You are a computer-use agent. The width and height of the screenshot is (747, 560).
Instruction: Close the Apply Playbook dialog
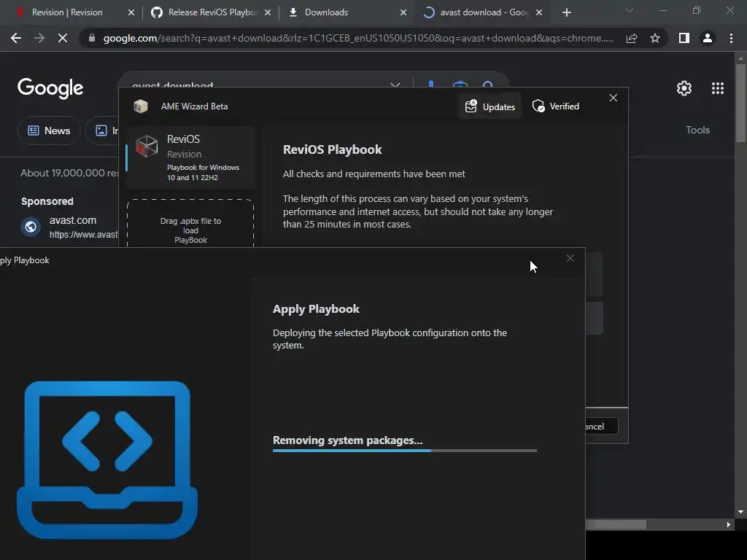click(570, 258)
